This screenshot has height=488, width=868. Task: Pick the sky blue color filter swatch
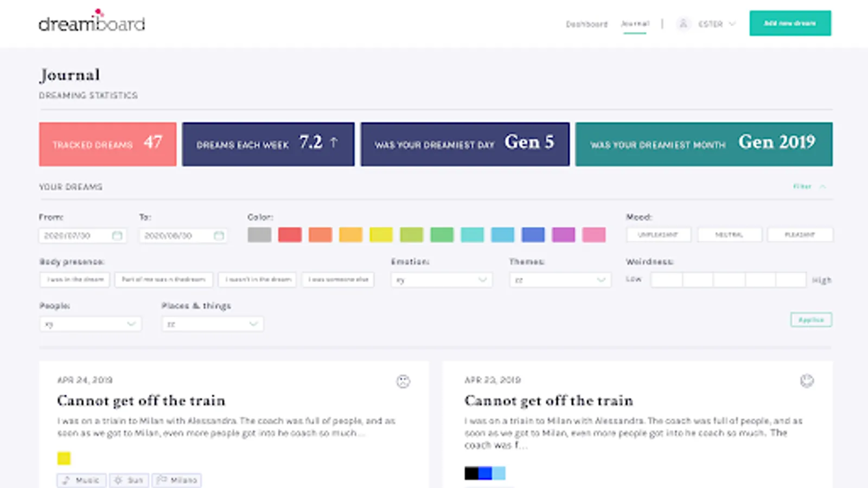[502, 235]
